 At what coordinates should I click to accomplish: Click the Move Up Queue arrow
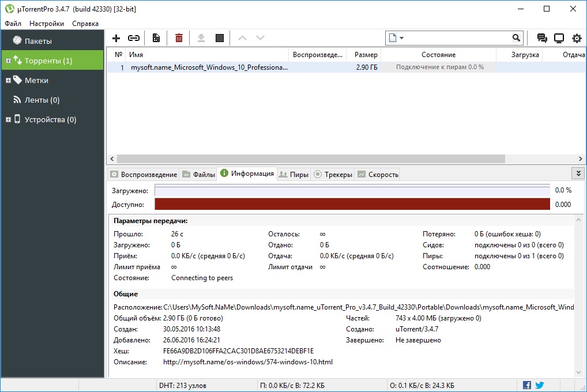tap(242, 38)
